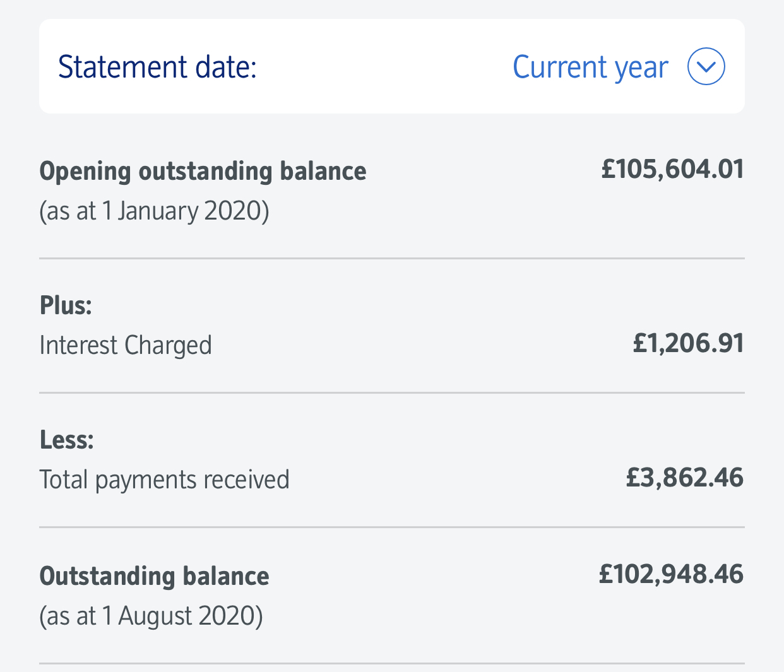Image resolution: width=784 pixels, height=672 pixels.
Task: Click the Statement date label
Action: point(157,67)
